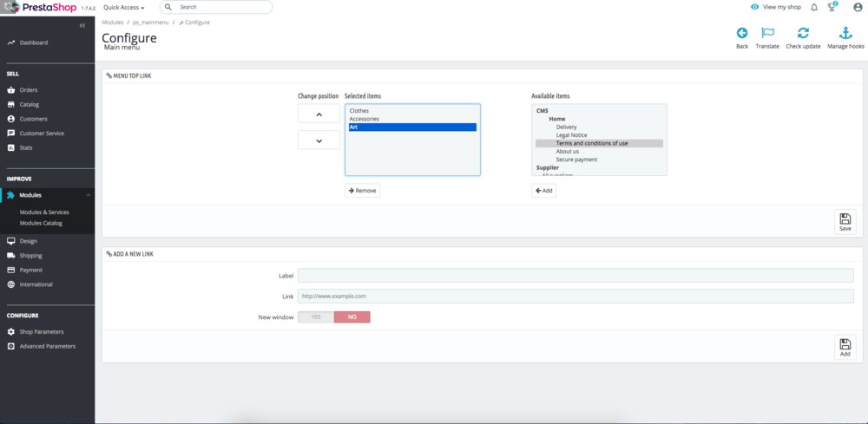Open Orders in sidebar
This screenshot has height=424, width=868.
[x=29, y=90]
